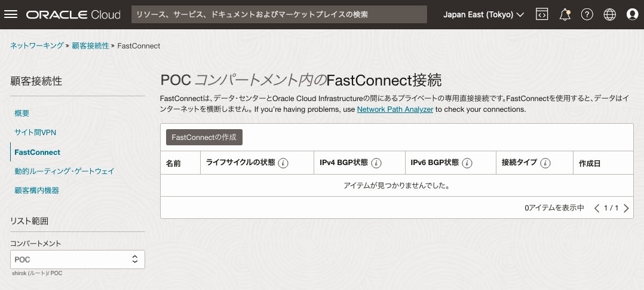644x290 pixels.
Task: Click the FastConnect breadcrumb text
Action: 139,45
